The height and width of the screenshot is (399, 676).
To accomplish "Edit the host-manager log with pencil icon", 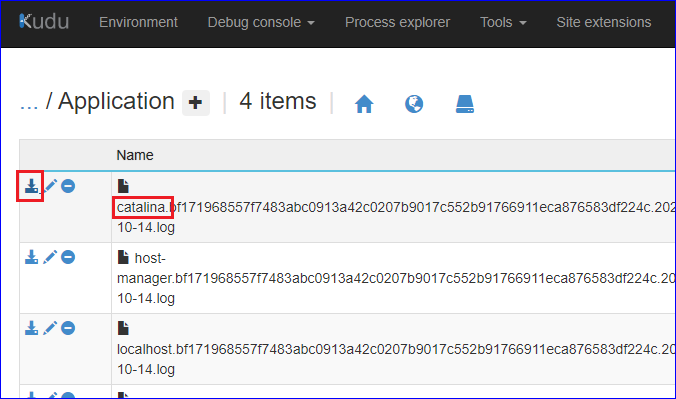I will [x=50, y=257].
